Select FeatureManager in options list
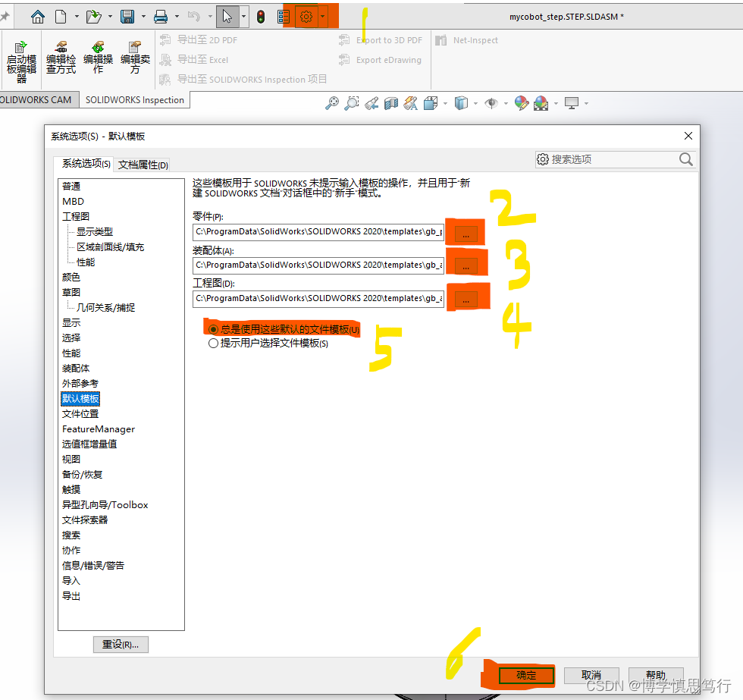Screen dimensions: 743x700 pyautogui.click(x=99, y=429)
